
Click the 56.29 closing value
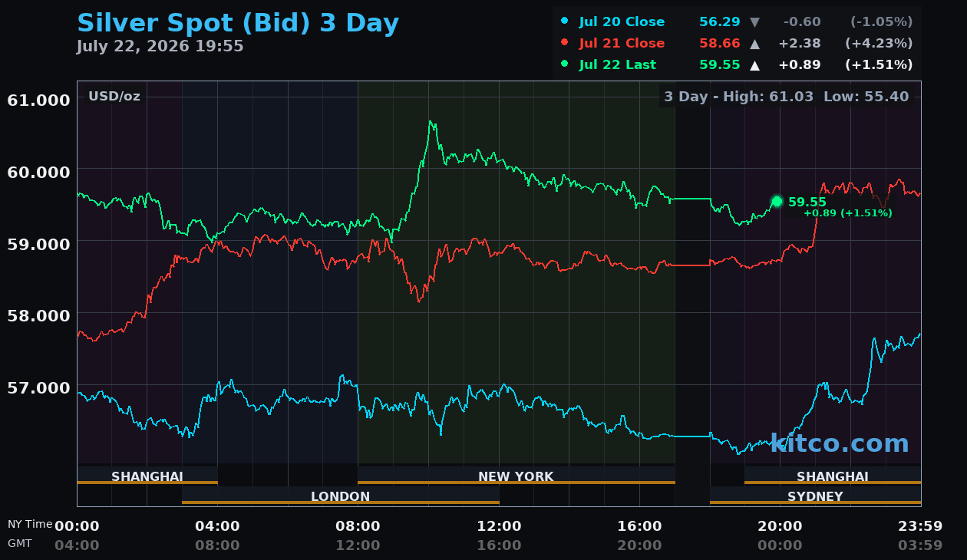point(720,21)
